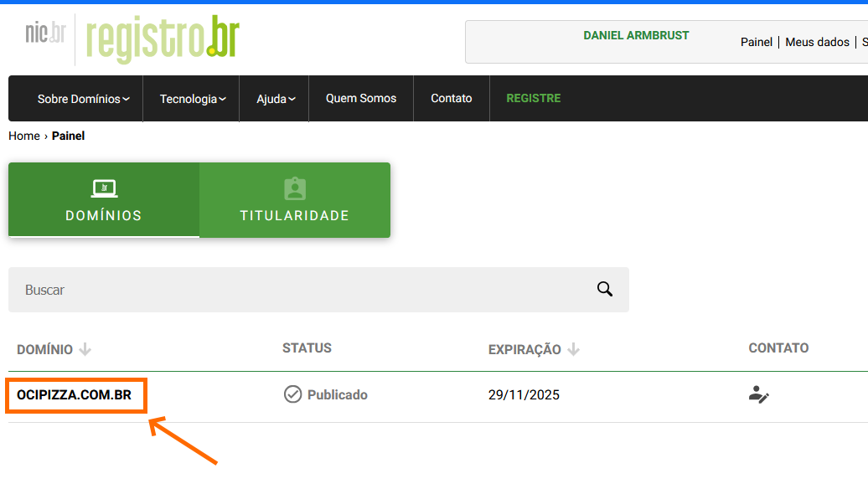Click the ID badge icon in Titularidade
The width and height of the screenshot is (868, 489).
click(295, 188)
